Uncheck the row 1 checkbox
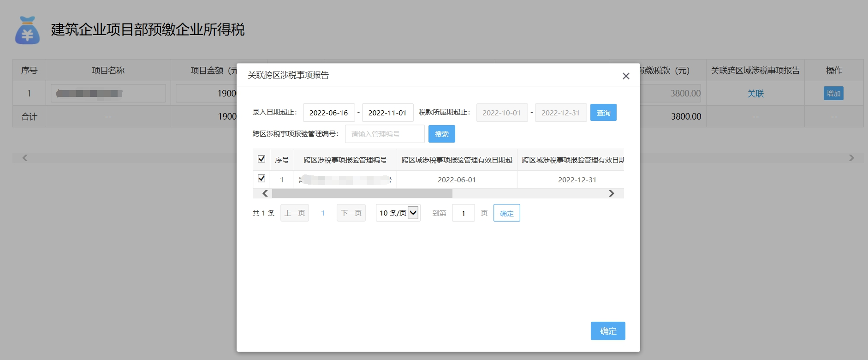The image size is (868, 360). pyautogui.click(x=262, y=179)
